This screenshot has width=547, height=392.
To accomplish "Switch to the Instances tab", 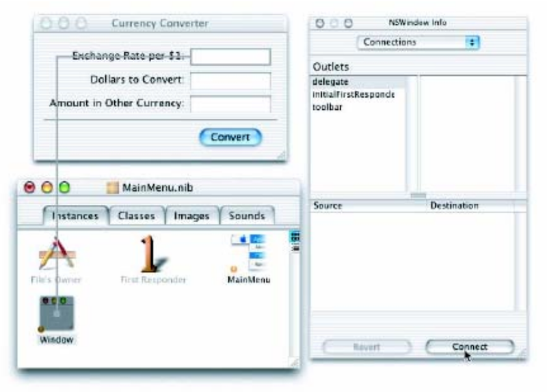I will (x=75, y=215).
